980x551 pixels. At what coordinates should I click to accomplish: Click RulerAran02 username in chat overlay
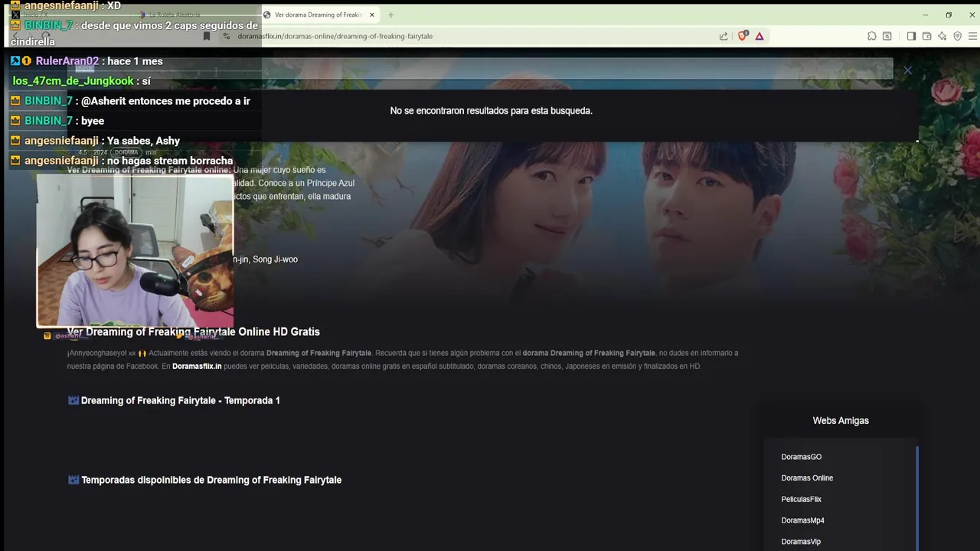(x=67, y=61)
